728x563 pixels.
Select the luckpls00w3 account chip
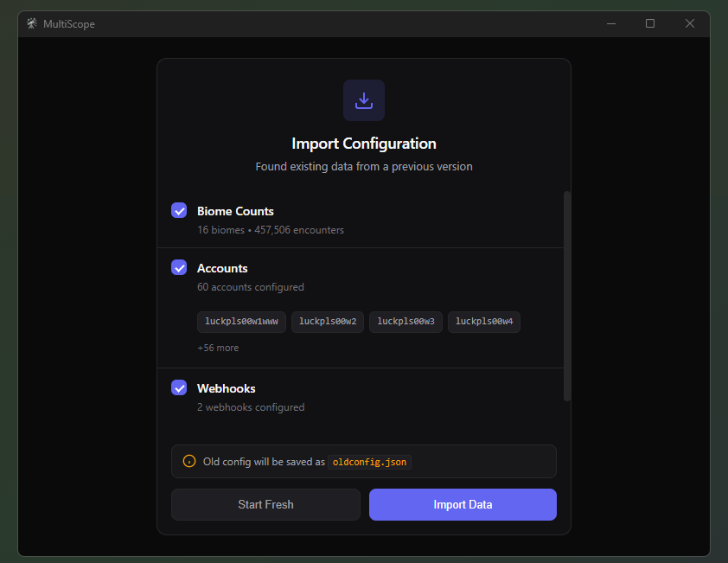[406, 322]
